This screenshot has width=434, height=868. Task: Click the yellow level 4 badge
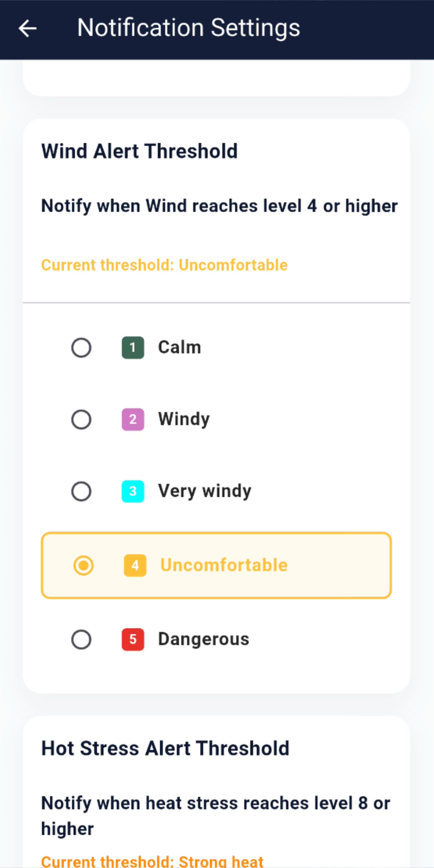pyautogui.click(x=135, y=566)
